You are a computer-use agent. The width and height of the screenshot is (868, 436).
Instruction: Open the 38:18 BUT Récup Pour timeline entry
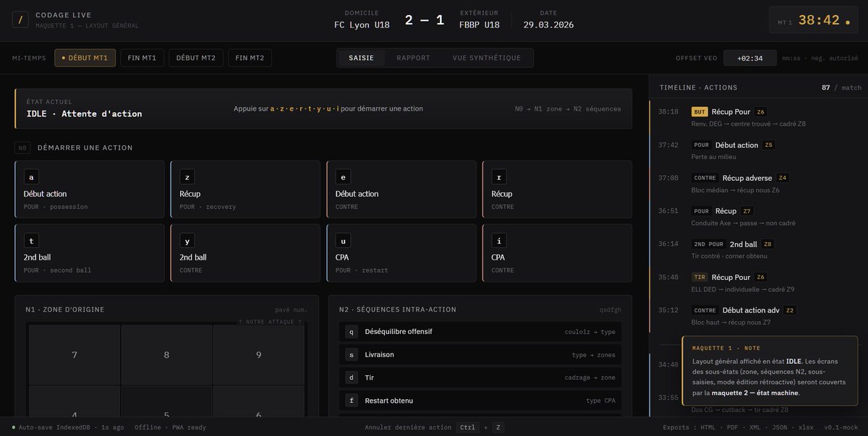758,117
